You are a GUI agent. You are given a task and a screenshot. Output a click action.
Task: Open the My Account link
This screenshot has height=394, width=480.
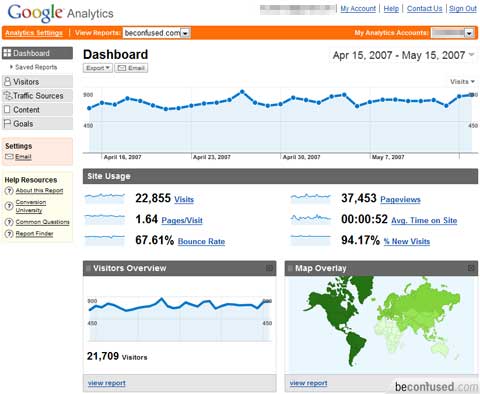[x=358, y=9]
